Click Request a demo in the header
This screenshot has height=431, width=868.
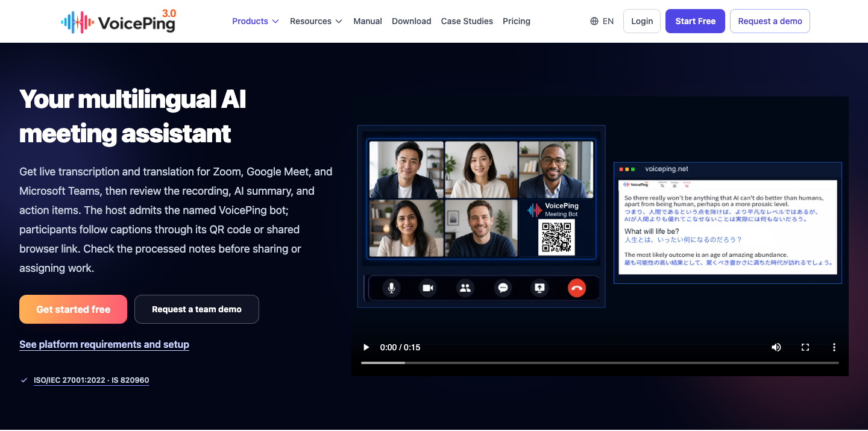(x=770, y=21)
